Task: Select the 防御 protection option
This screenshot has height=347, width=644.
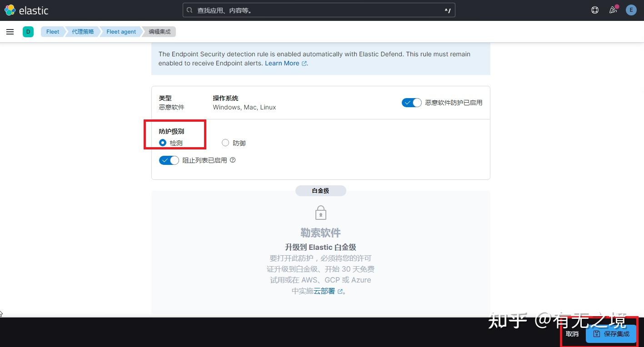Action: pos(225,143)
